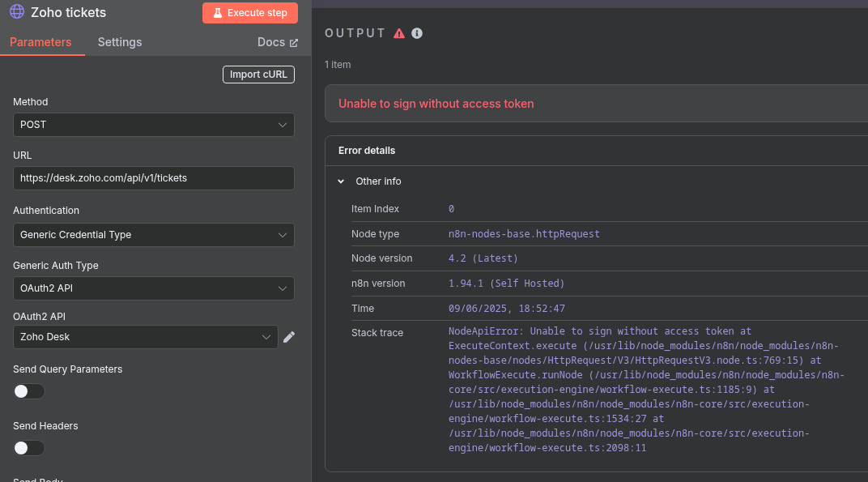Viewport: 868px width, 482px height.
Task: Select the Time value 09/06/2025, 18:52:47
Action: coord(507,308)
